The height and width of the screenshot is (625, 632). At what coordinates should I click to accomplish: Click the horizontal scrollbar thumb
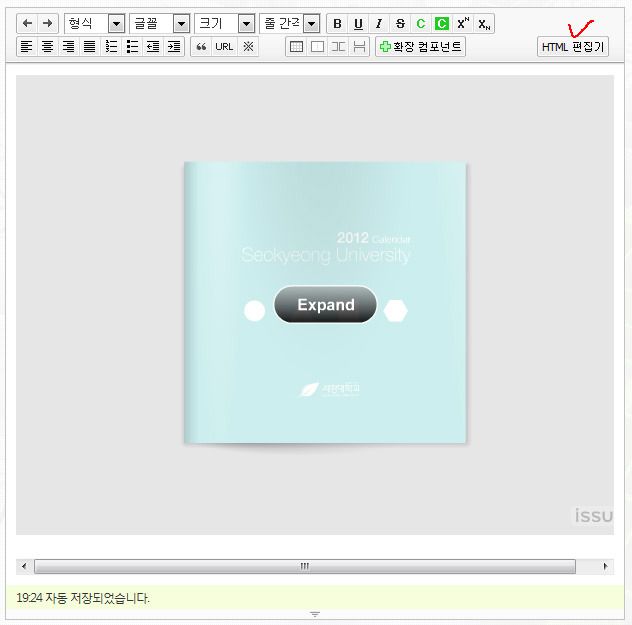pos(305,566)
